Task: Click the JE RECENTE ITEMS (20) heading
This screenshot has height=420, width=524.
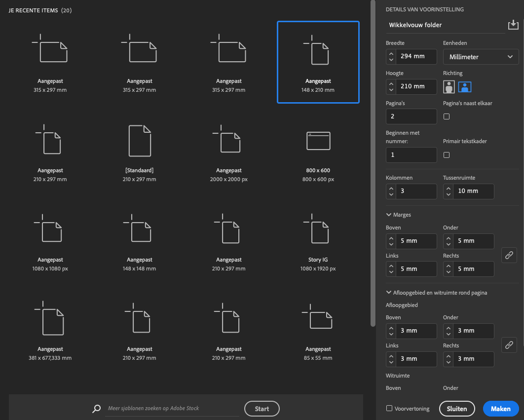Action: 40,10
